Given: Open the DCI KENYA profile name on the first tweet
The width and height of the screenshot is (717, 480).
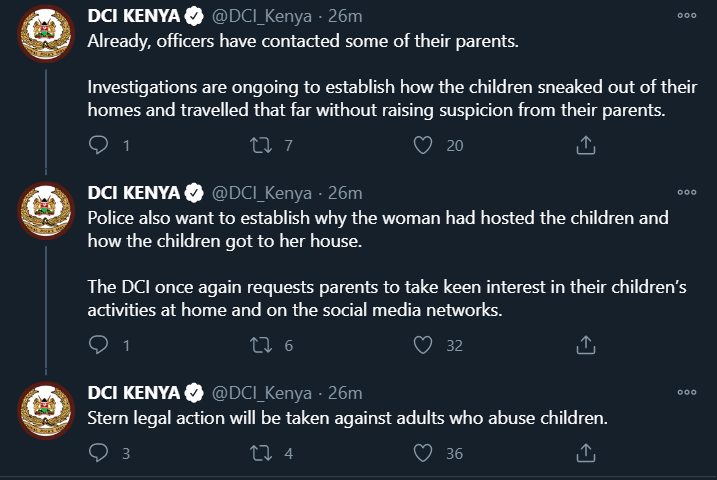Looking at the screenshot, I should (134, 16).
